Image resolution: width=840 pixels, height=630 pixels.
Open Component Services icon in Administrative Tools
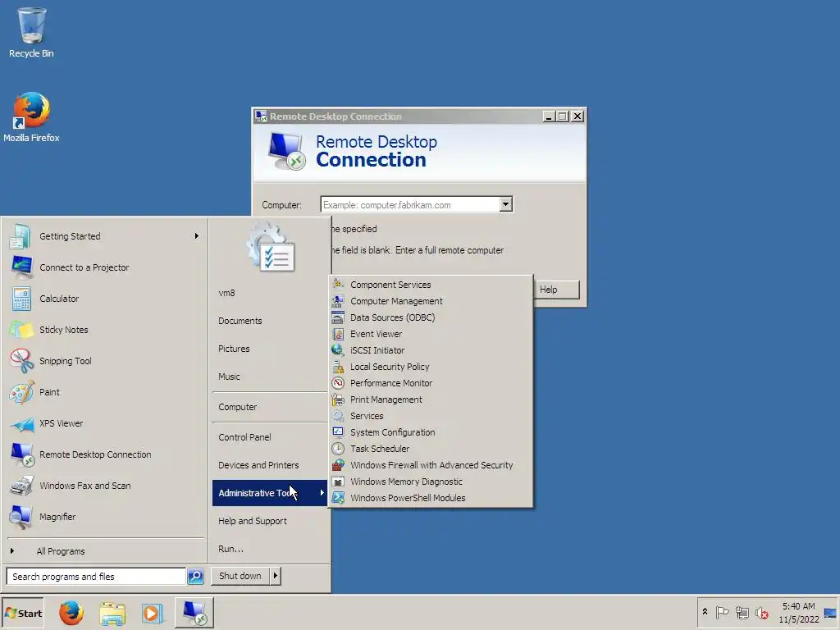[337, 284]
